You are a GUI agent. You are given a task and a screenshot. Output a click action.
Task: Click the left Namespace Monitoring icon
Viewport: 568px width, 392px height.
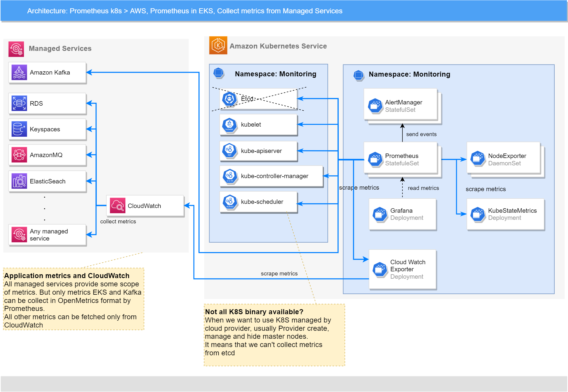pos(218,72)
